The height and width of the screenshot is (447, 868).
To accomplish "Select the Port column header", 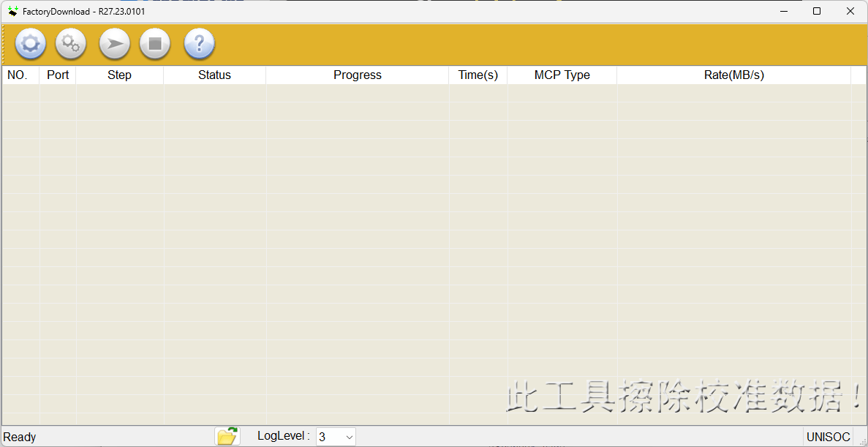I will (x=57, y=75).
